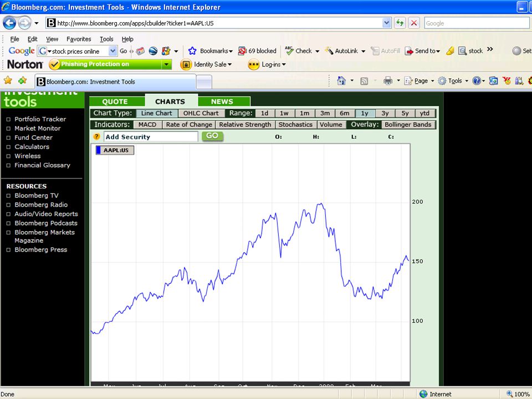Click the 69 blocked popup blocker icon
The height and width of the screenshot is (399, 532).
click(x=242, y=51)
